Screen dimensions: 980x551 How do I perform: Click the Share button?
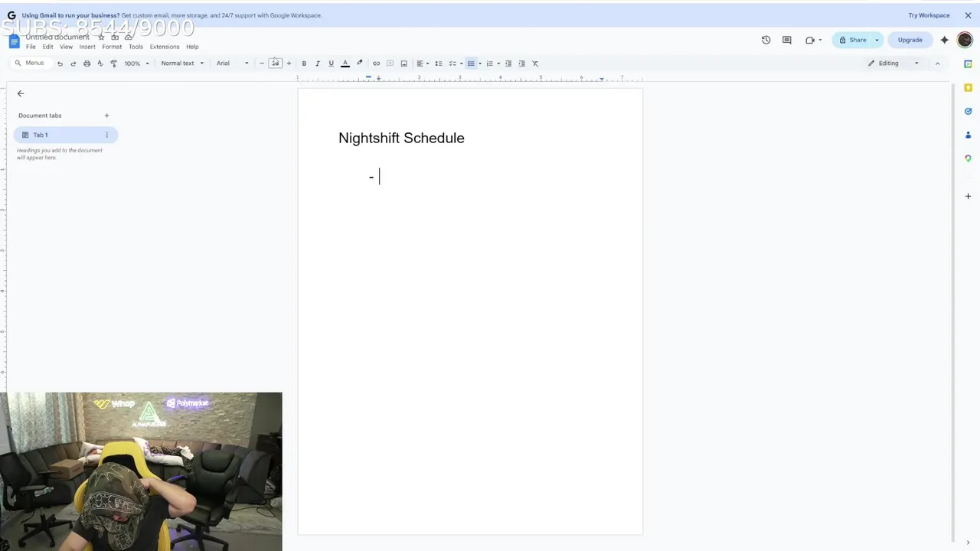[853, 40]
